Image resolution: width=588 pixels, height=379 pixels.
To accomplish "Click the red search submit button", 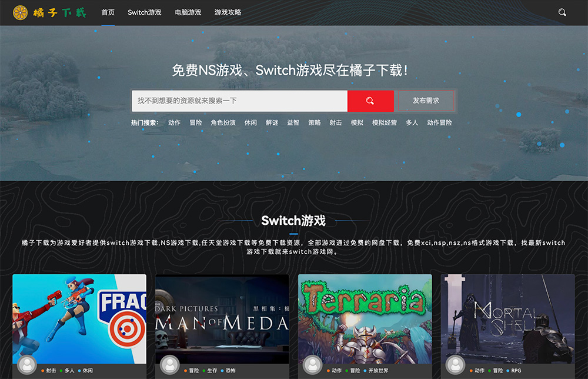I will click(370, 101).
